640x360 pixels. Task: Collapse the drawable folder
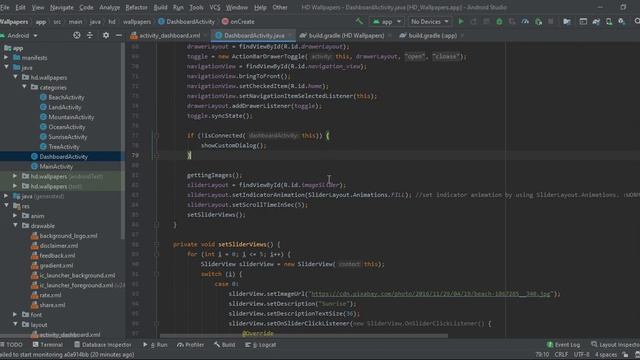(x=16, y=225)
